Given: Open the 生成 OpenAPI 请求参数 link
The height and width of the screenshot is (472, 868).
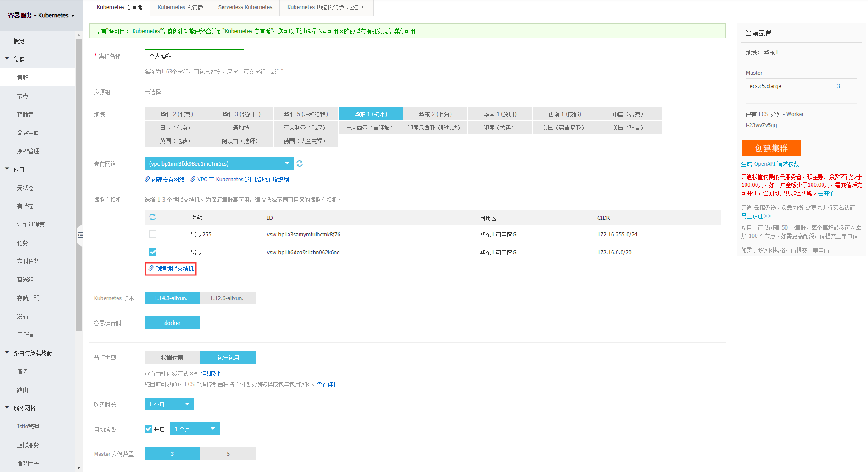Looking at the screenshot, I should click(770, 164).
